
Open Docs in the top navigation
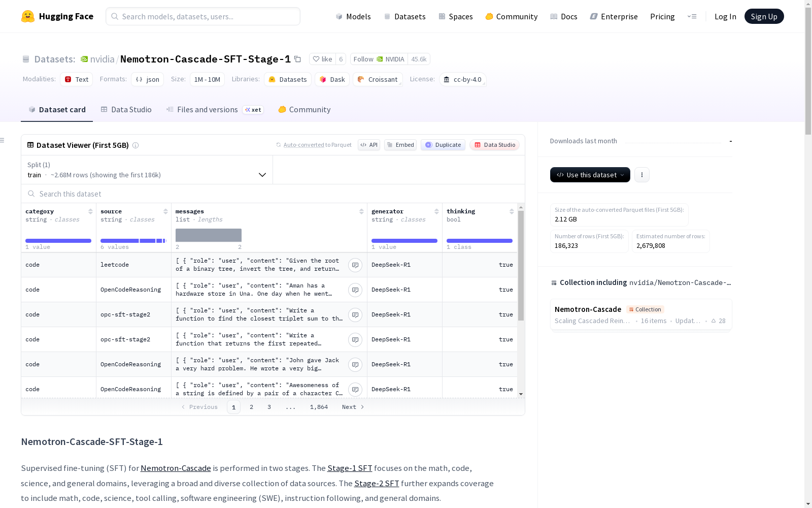click(x=564, y=16)
